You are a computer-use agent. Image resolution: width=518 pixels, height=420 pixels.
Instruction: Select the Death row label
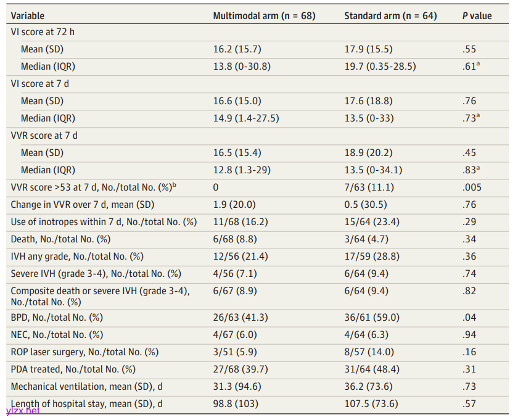(60, 239)
